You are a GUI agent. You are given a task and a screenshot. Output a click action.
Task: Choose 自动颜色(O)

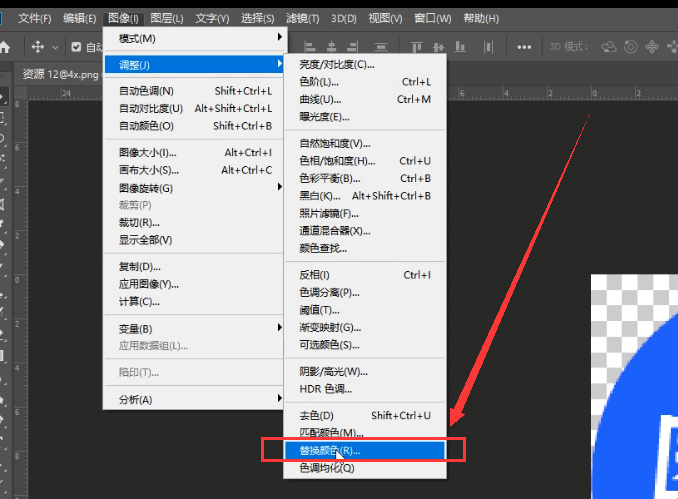click(194, 126)
